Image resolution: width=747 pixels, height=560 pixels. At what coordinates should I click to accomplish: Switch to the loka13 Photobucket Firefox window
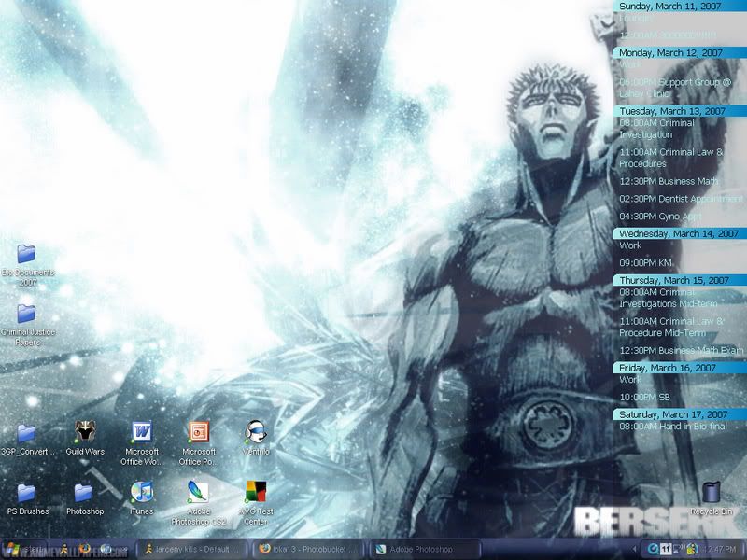pyautogui.click(x=307, y=550)
